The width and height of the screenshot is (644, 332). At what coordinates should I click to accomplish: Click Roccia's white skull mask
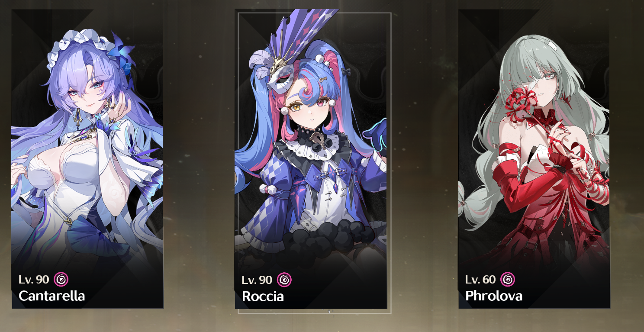tap(277, 77)
